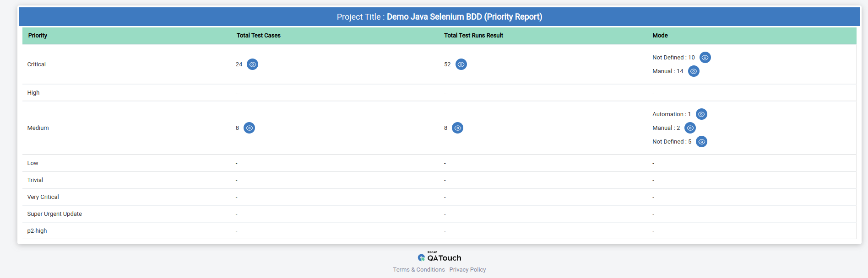Click the Mode column header

(x=660, y=36)
